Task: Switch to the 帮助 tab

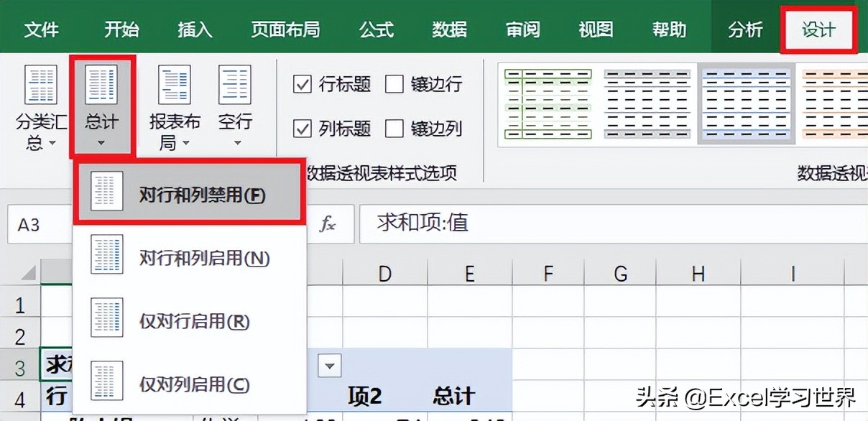Action: point(670,29)
